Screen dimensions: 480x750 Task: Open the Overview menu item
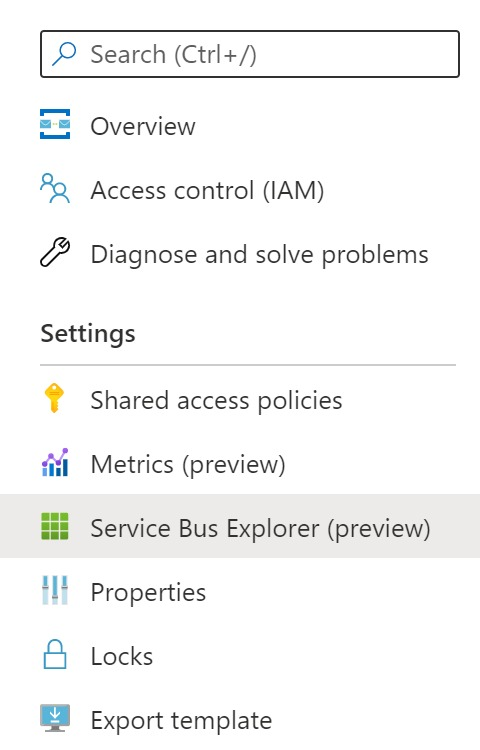(240, 126)
